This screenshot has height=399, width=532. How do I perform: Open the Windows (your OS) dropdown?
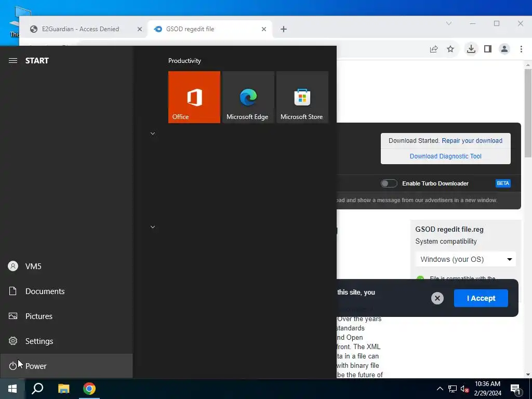465,259
